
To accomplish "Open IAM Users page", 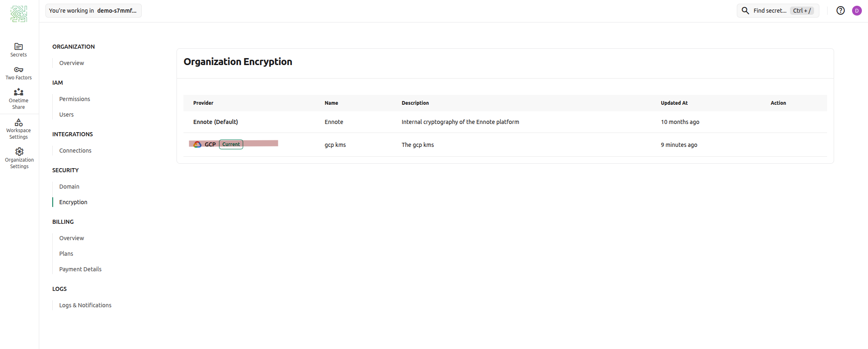I will coord(66,115).
